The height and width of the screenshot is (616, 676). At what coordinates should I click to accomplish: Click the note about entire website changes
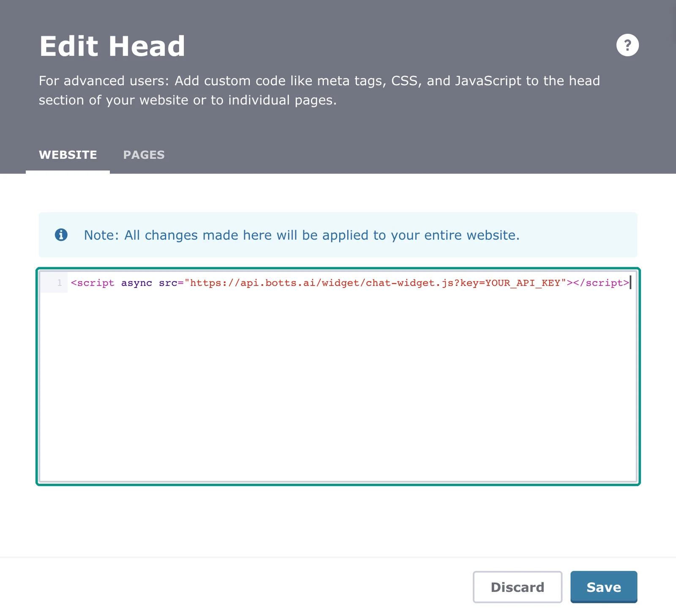click(302, 235)
